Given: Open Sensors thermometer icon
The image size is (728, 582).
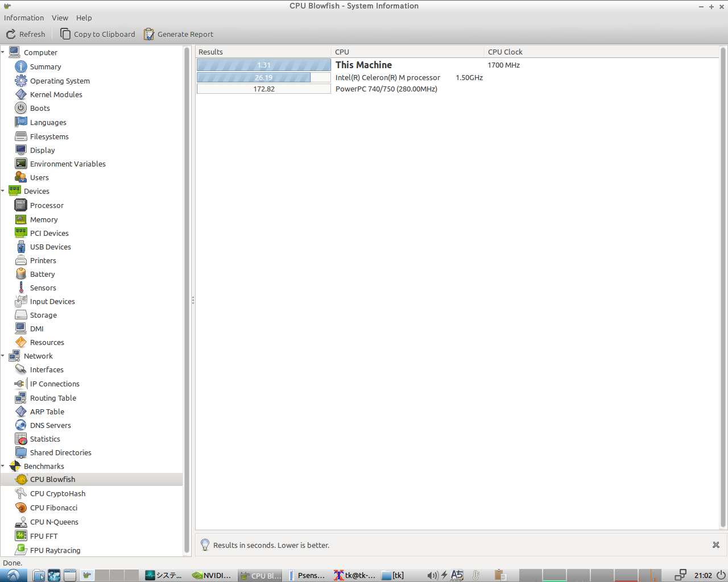Looking at the screenshot, I should point(21,288).
